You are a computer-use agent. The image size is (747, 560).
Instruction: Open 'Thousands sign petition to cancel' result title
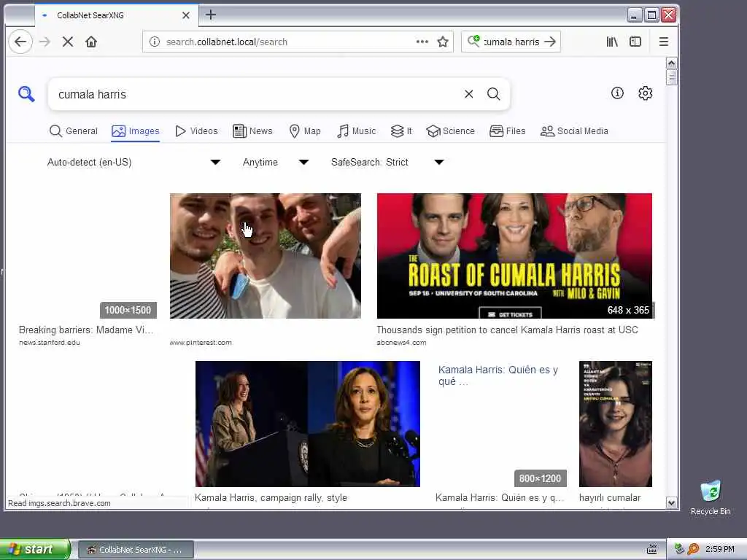(x=508, y=330)
